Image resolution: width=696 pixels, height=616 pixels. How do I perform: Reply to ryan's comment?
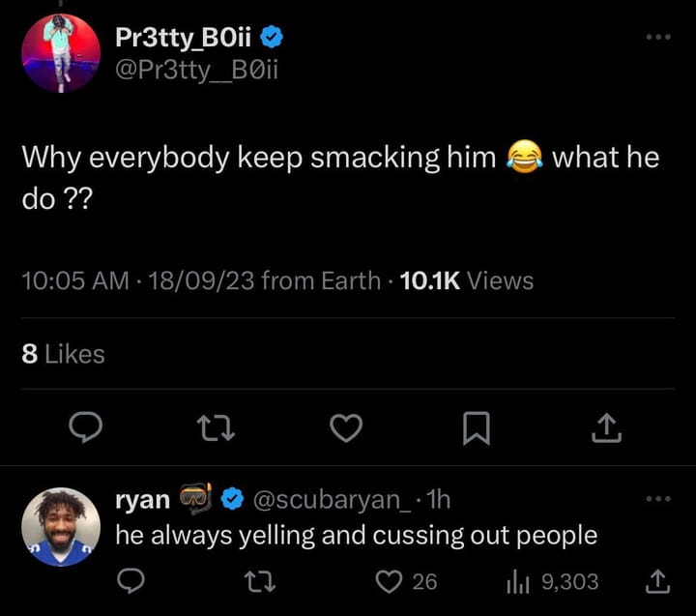click(x=130, y=581)
